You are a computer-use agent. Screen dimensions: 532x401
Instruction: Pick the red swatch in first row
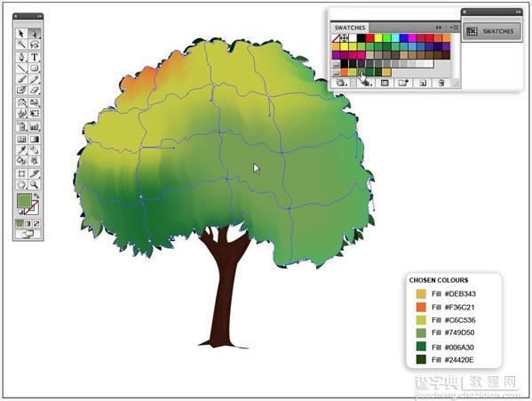369,37
